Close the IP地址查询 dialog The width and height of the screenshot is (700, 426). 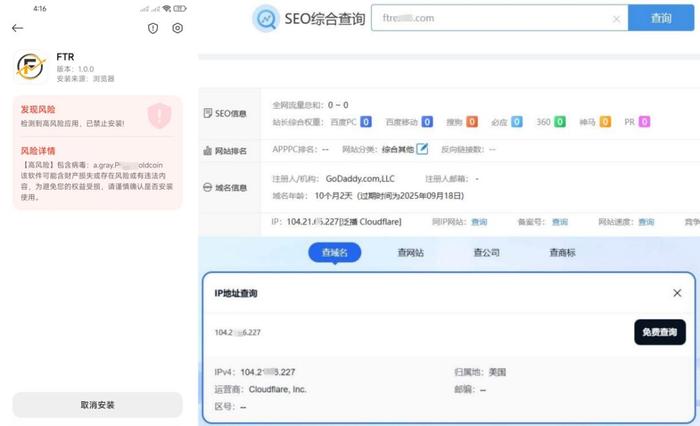coord(677,293)
